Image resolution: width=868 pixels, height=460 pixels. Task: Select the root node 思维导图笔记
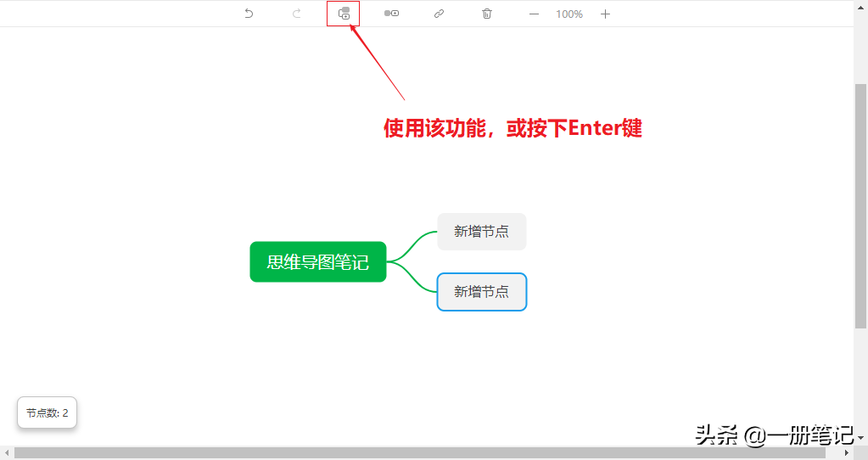(317, 262)
